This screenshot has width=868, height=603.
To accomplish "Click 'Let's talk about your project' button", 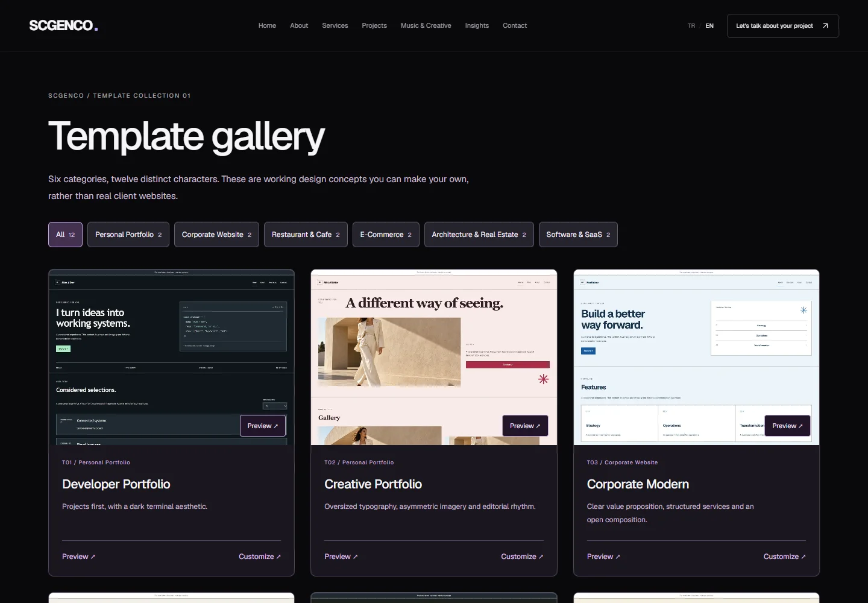I will (x=782, y=26).
